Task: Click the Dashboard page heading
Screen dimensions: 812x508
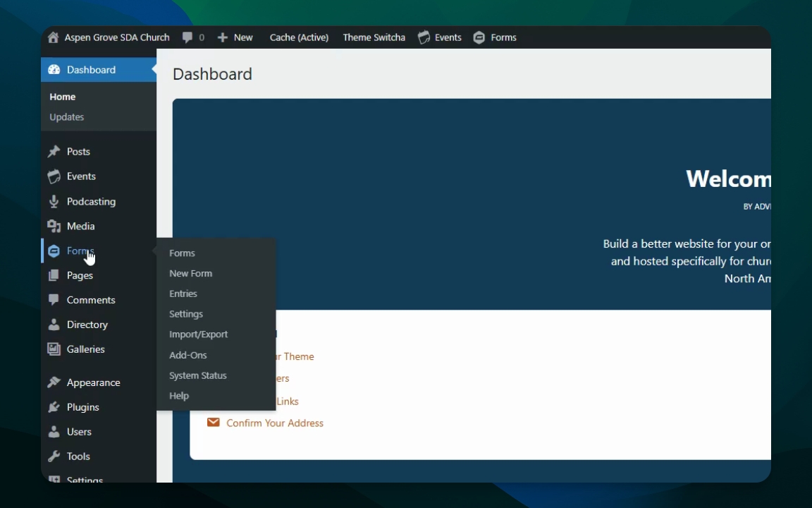Action: pos(212,74)
